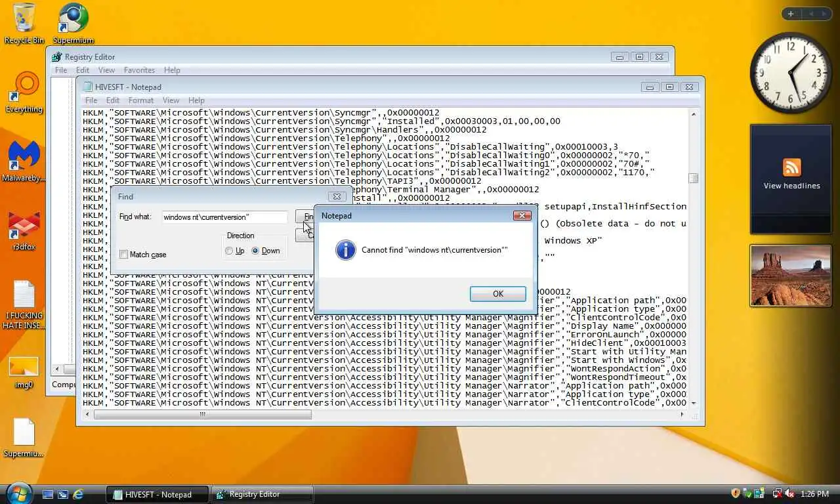Click the RSS feed gadget icon

coord(791,167)
